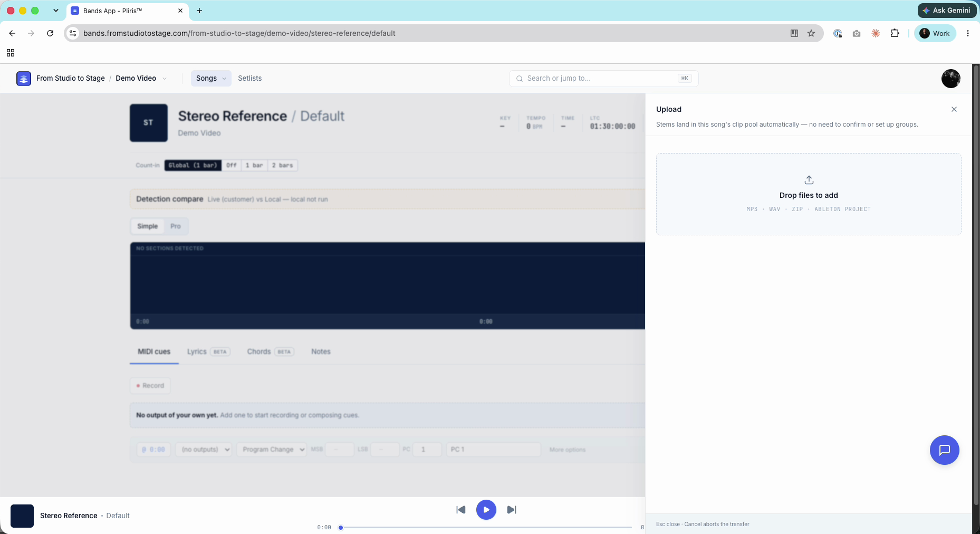980x534 pixels.
Task: Click the Ask Gemini button
Action: (x=946, y=10)
